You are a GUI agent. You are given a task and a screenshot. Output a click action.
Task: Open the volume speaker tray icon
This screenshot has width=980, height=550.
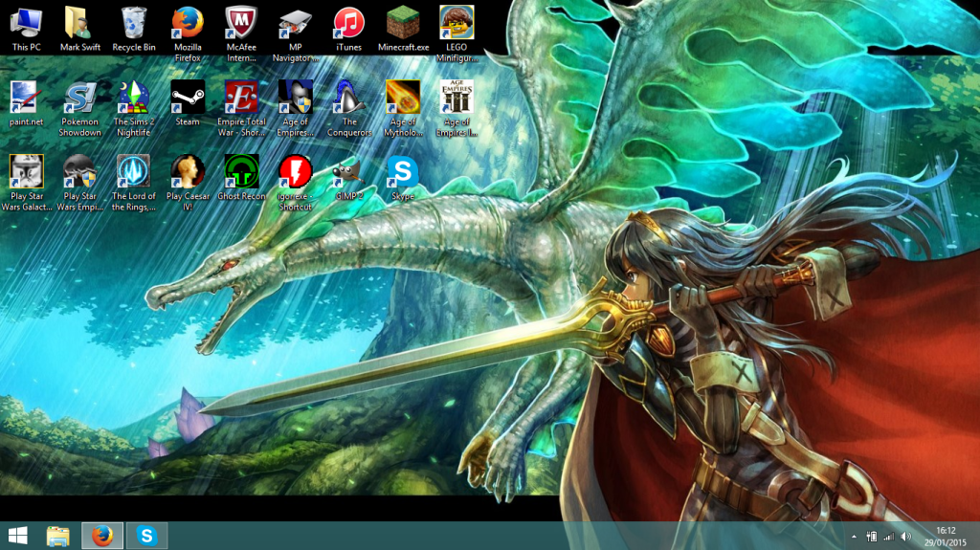pyautogui.click(x=905, y=537)
